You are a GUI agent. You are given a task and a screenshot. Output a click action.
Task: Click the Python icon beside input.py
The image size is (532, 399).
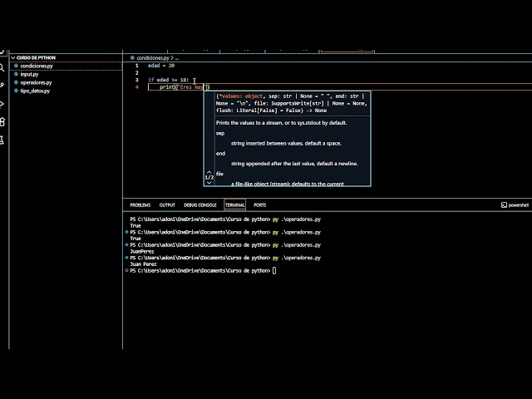[x=16, y=74]
